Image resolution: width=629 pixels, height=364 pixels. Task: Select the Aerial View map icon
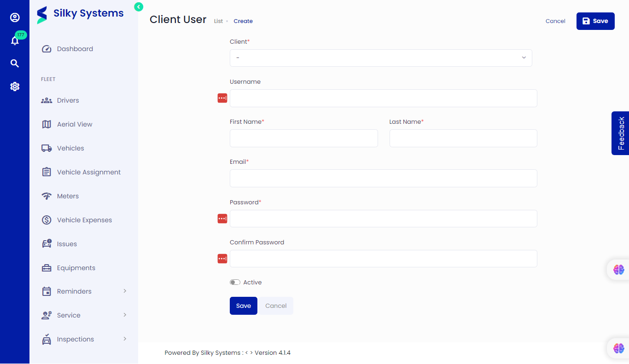[x=47, y=124]
